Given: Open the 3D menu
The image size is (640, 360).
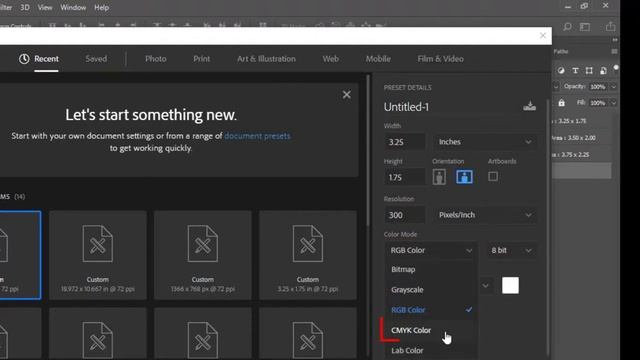Looking at the screenshot, I should 25,7.
